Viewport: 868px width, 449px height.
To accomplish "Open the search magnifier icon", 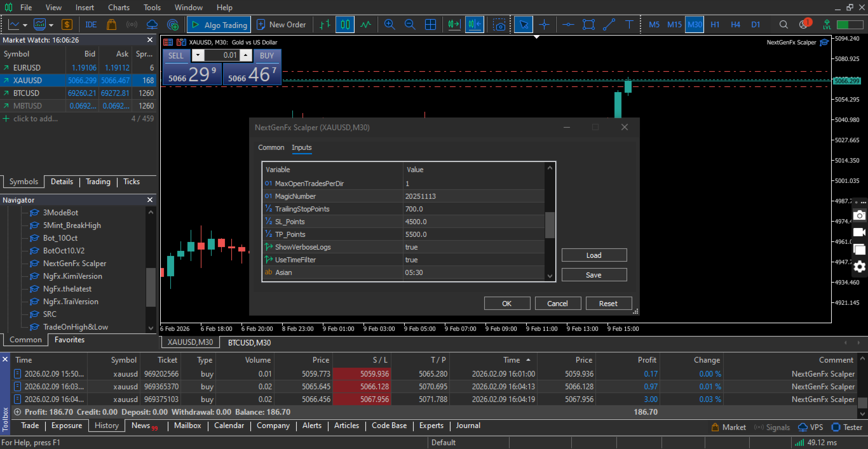I will click(783, 25).
